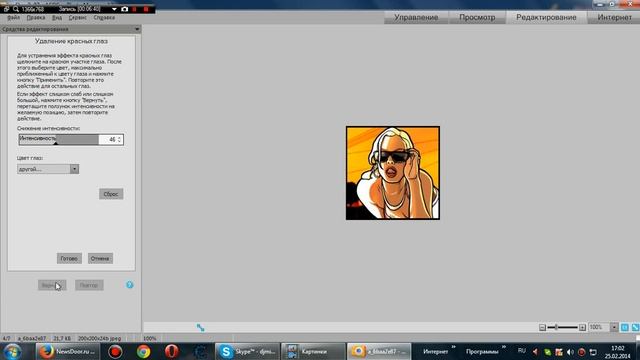Click the Готово done button

coord(69,258)
